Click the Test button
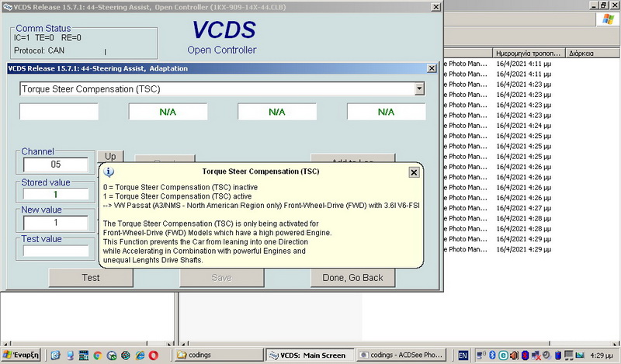This screenshot has height=364, width=621. pos(91,278)
